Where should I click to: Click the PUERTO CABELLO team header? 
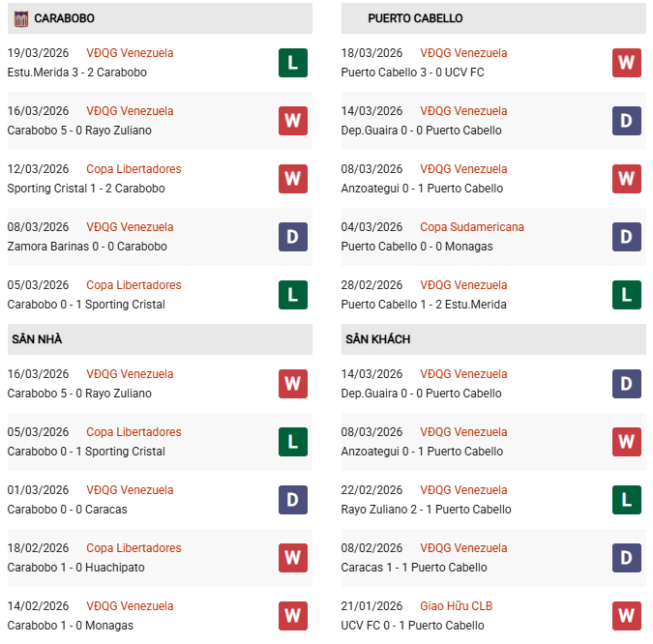(415, 18)
